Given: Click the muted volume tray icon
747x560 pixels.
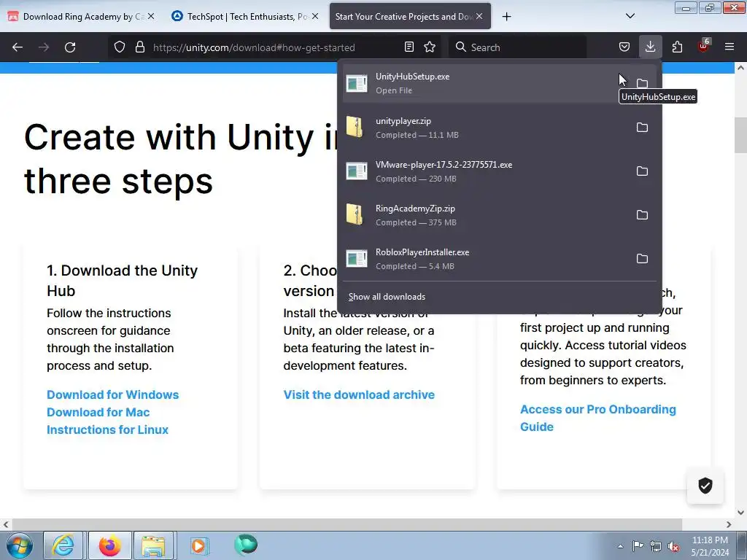Looking at the screenshot, I should 673,547.
